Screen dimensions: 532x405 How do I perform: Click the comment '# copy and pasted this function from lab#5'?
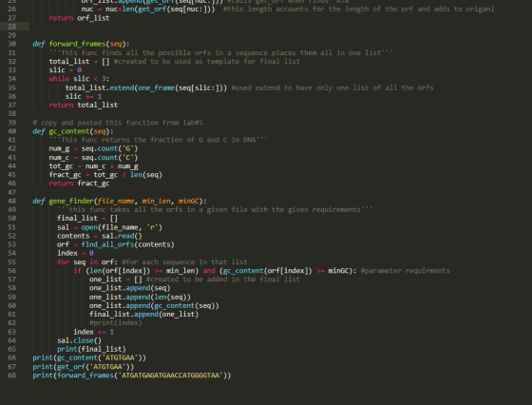(x=118, y=123)
